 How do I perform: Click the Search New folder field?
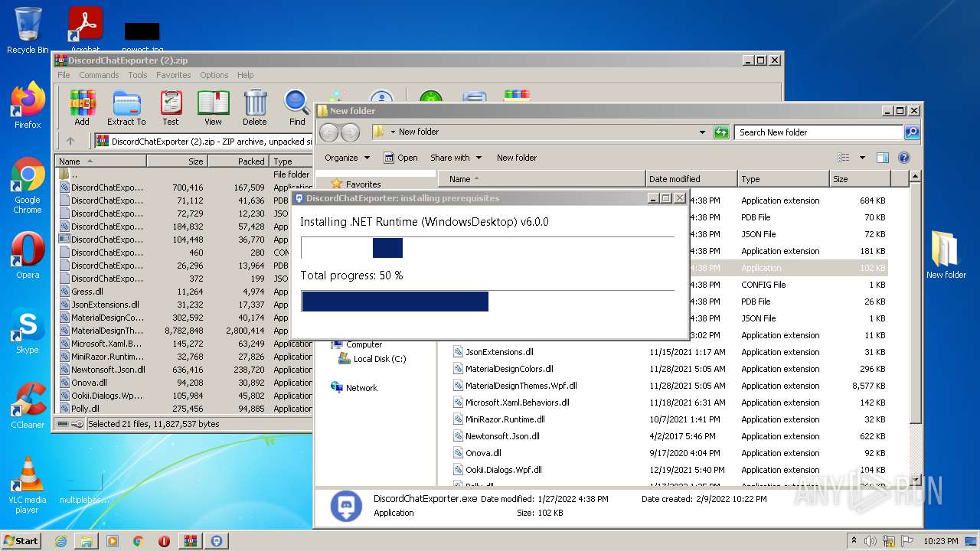pyautogui.click(x=818, y=132)
